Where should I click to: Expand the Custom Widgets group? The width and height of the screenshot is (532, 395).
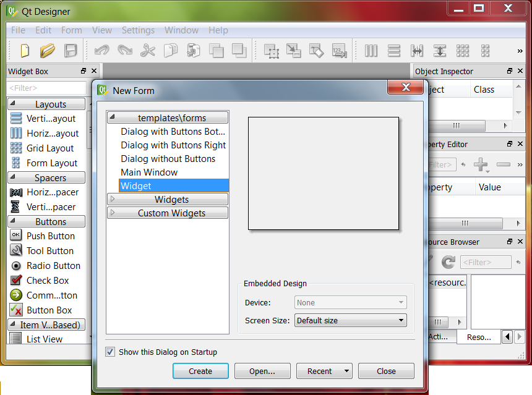pyautogui.click(x=113, y=212)
